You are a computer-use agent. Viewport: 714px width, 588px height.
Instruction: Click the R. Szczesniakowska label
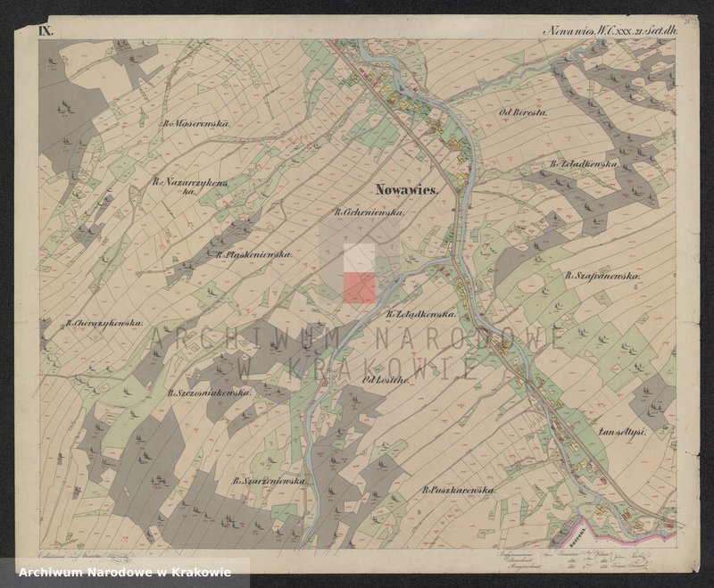(209, 393)
